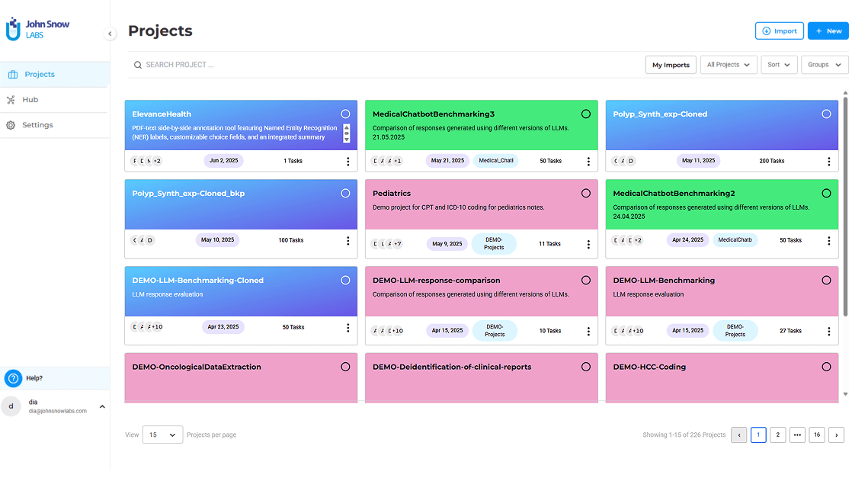868x478 pixels.
Task: Select the Polyp_Synth_exp-Cloned project circle
Action: [x=827, y=114]
